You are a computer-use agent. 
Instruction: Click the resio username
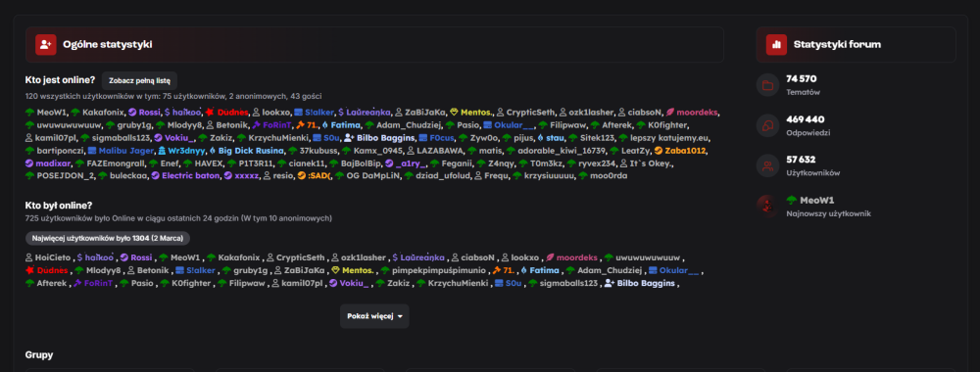tap(283, 176)
